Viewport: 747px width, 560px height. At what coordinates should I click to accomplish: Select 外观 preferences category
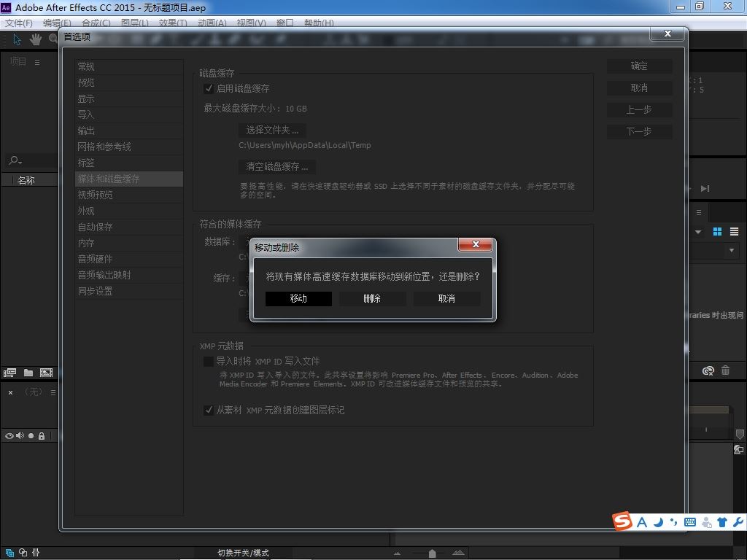(129, 211)
